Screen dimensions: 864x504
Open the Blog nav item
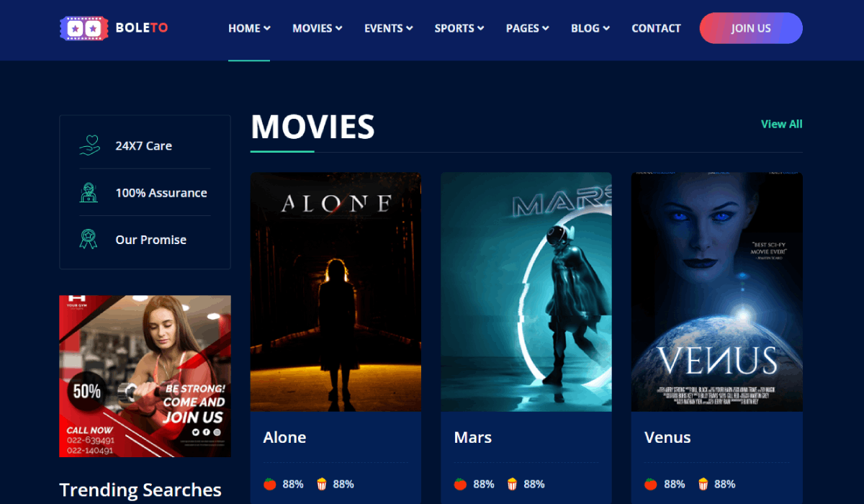590,28
